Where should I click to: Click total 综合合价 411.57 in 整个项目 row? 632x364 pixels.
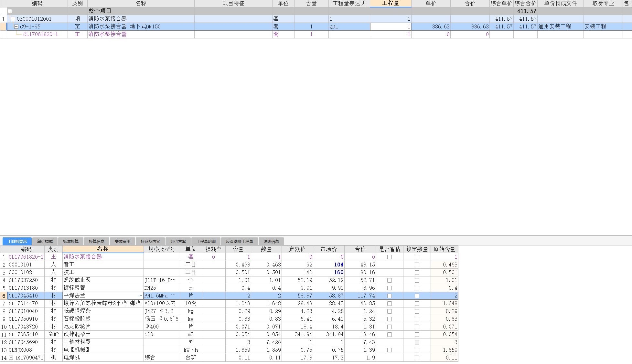point(526,11)
